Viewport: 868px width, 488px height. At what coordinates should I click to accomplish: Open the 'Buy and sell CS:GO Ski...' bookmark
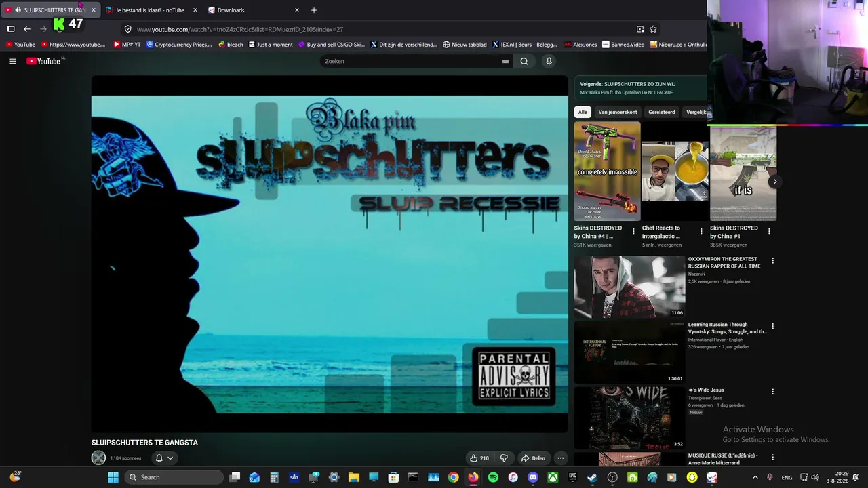[x=332, y=45]
